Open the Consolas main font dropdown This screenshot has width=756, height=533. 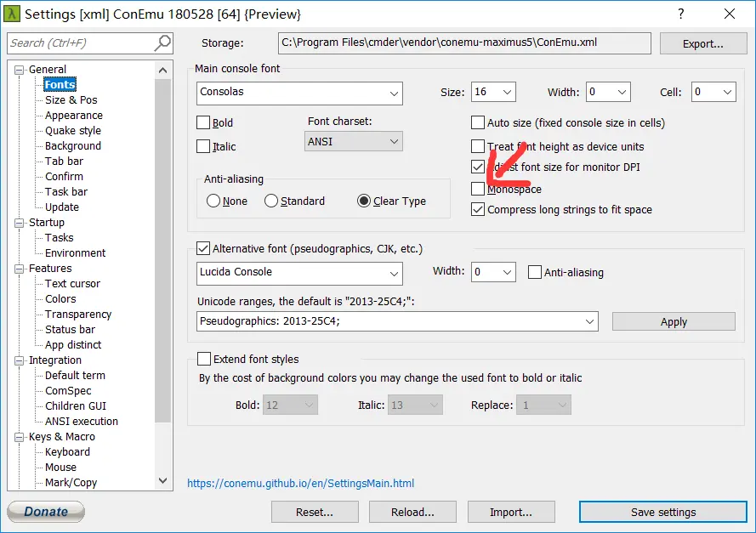click(x=299, y=93)
